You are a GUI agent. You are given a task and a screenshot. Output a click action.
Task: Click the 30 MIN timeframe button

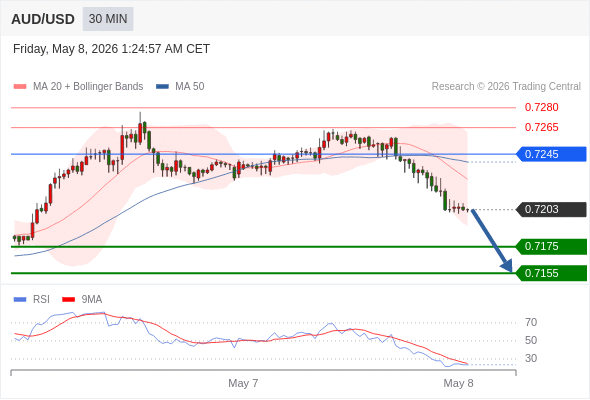click(108, 19)
